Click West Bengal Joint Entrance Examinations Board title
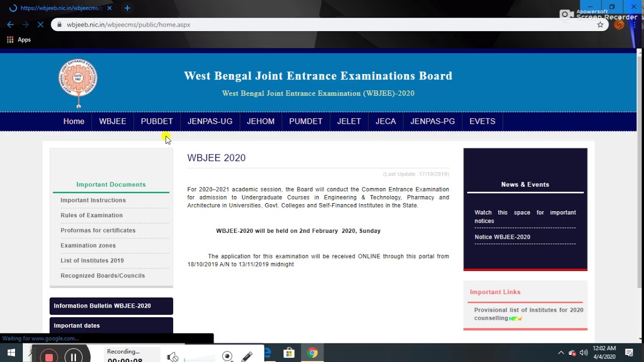The width and height of the screenshot is (644, 362). (318, 76)
